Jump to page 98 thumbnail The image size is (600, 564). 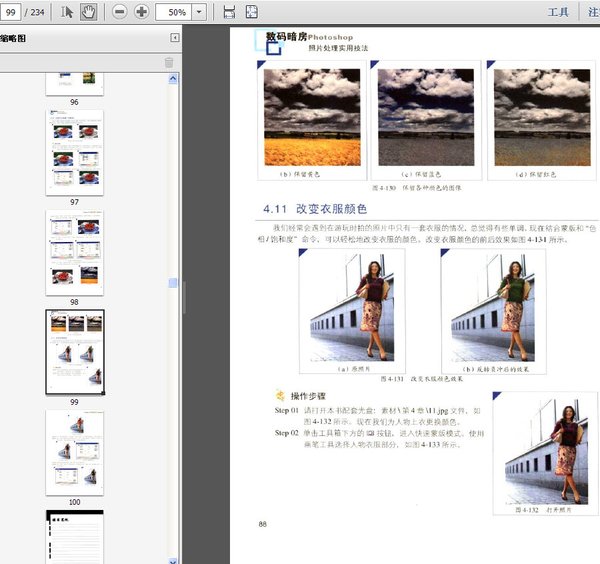pos(74,252)
